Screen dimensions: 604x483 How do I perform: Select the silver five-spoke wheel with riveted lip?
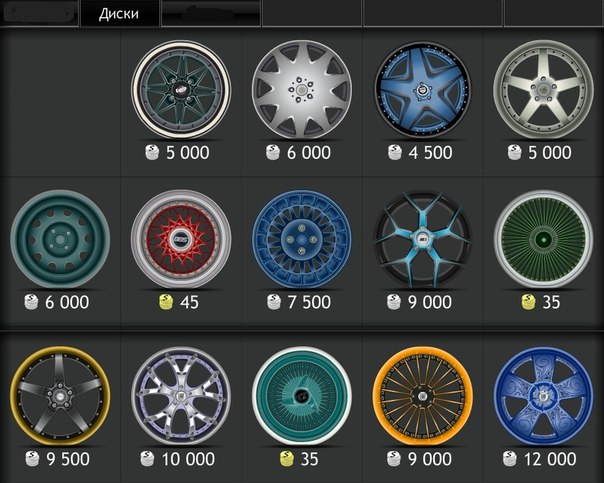tap(543, 90)
